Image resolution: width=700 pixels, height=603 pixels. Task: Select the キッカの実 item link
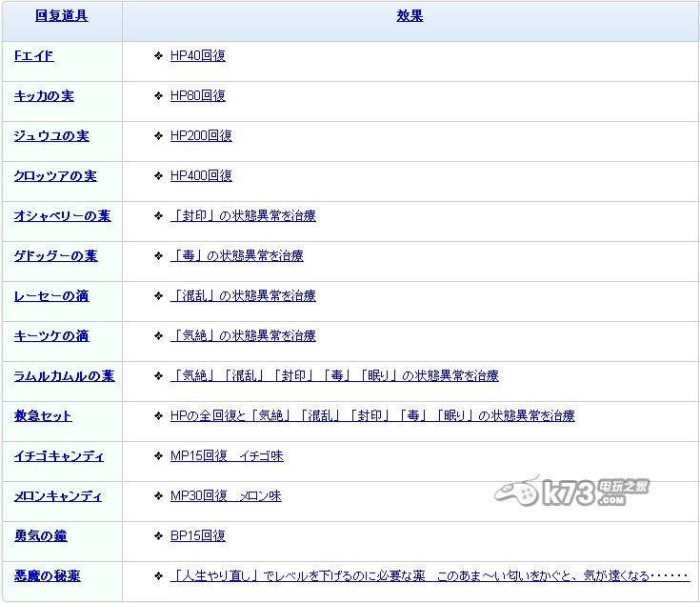point(44,96)
